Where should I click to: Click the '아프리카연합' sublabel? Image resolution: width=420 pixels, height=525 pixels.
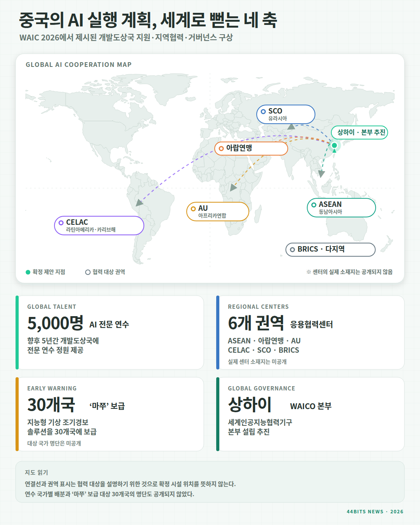point(212,216)
